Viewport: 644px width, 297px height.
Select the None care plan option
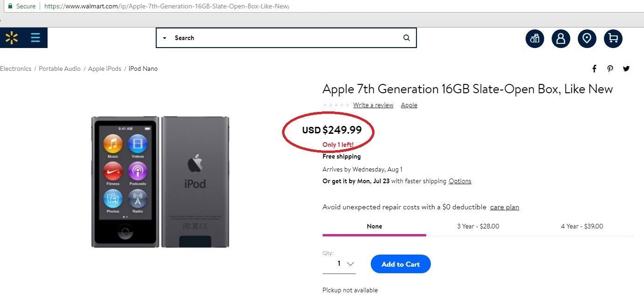[374, 226]
